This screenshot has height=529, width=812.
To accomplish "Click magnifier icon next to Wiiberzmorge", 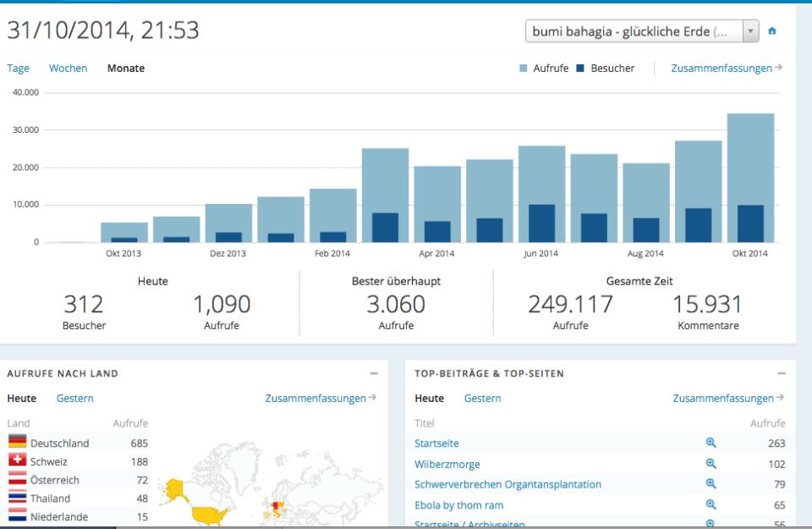I will [710, 464].
